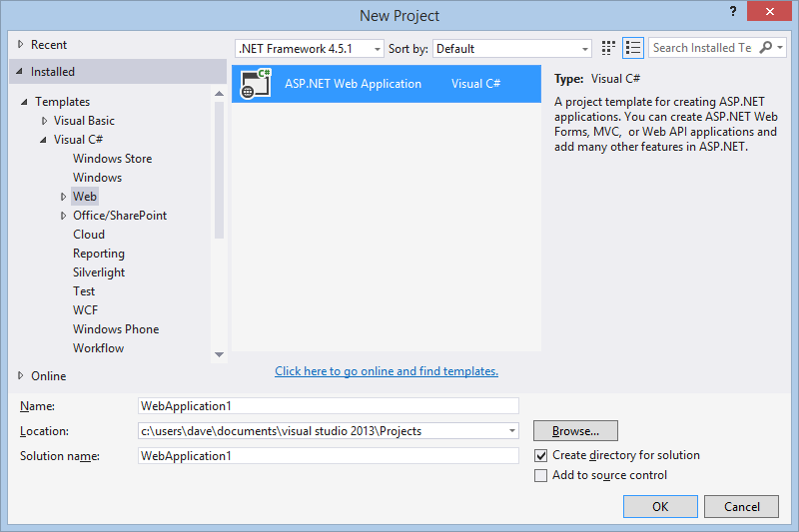Screen dimensions: 799x532
Task: Click the Solution name input field
Action: (x=329, y=455)
